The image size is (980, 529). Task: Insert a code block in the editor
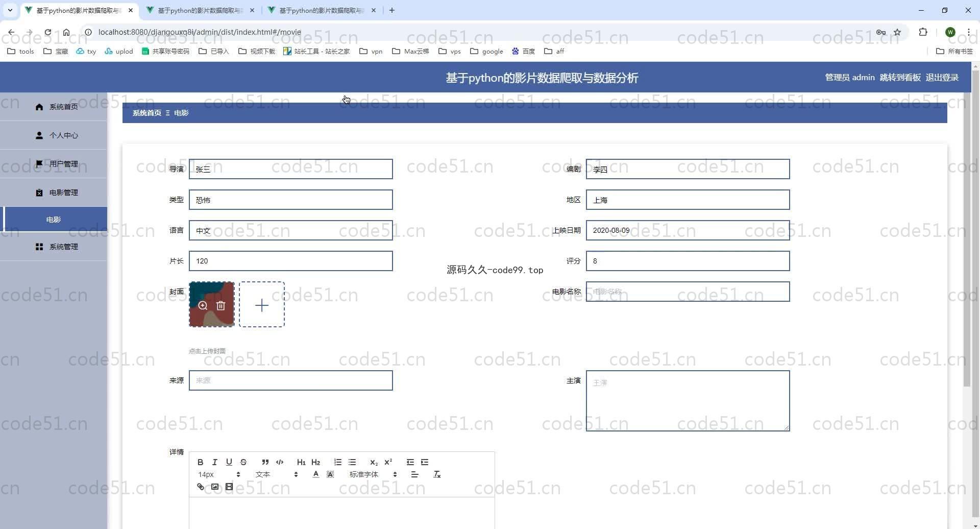(x=280, y=462)
